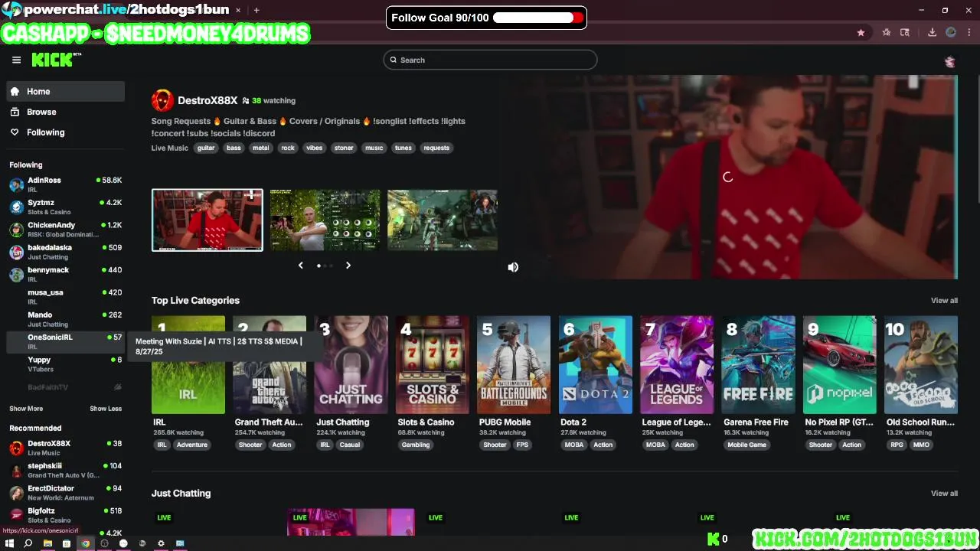Open Chrome from the taskbar
This screenshot has height=551, width=980.
click(85, 543)
